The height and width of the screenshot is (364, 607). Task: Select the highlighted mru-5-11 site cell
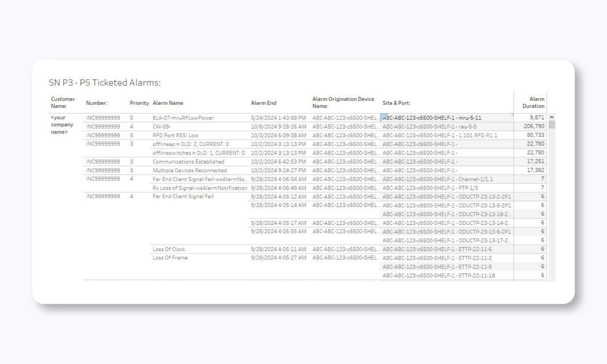click(432, 118)
